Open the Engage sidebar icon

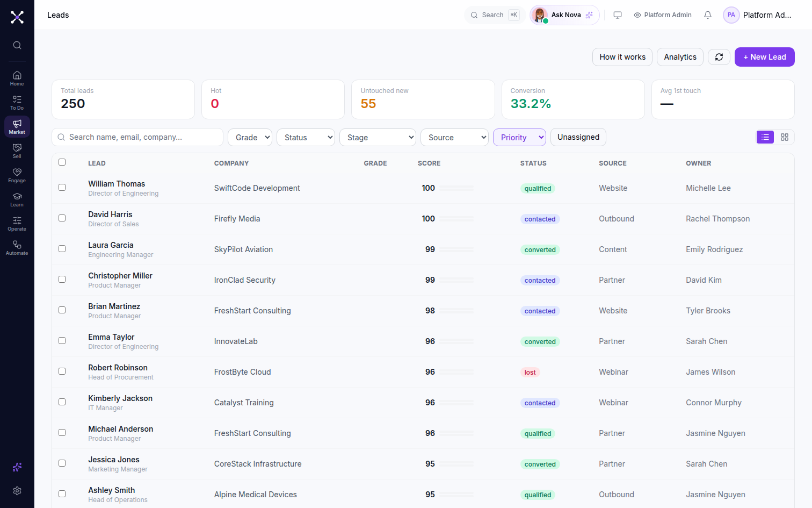click(x=17, y=175)
